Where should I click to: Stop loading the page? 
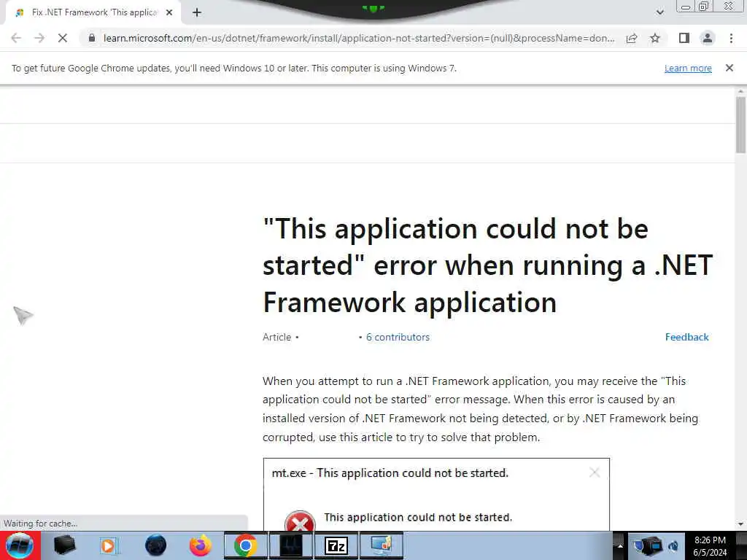(x=63, y=38)
